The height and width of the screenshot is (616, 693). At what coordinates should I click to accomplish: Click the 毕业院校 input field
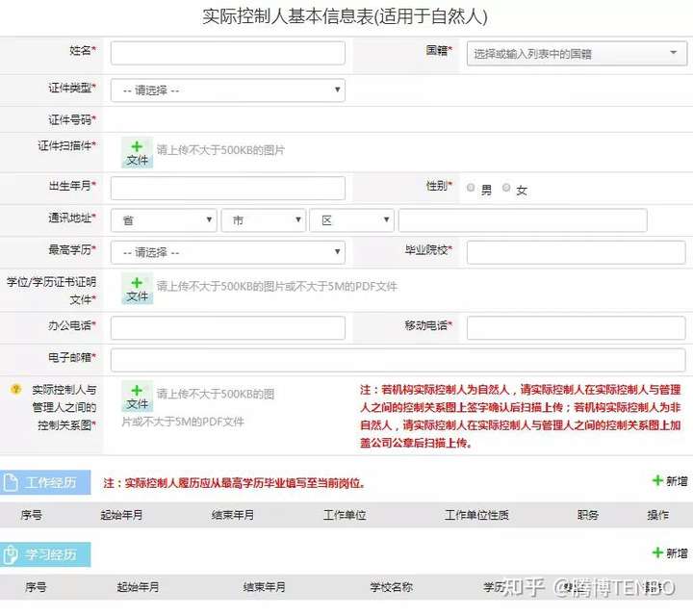(576, 252)
